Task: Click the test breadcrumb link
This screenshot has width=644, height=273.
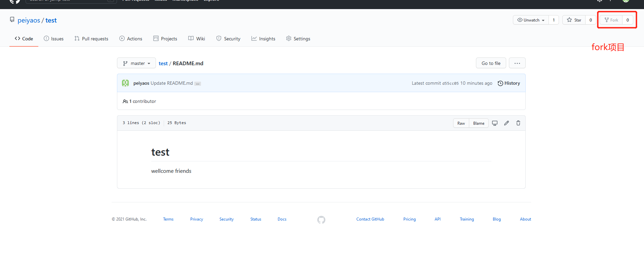Action: 163,63
